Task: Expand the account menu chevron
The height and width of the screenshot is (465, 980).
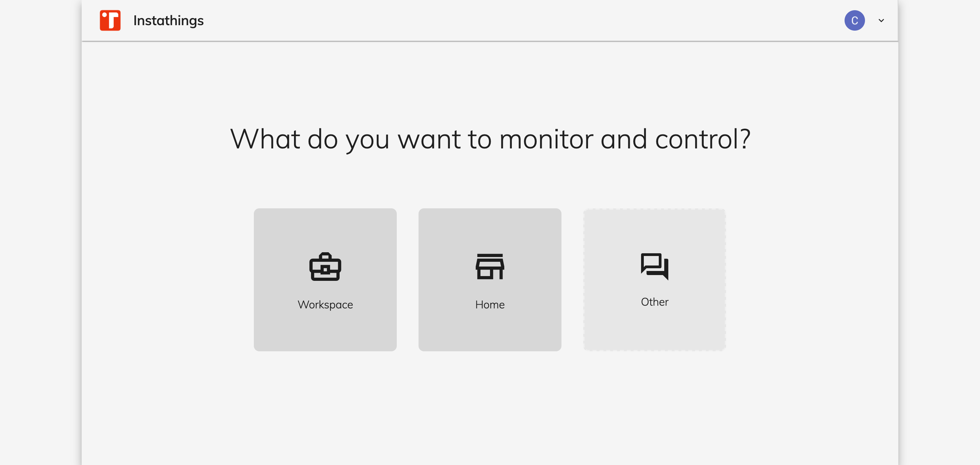Action: tap(881, 20)
